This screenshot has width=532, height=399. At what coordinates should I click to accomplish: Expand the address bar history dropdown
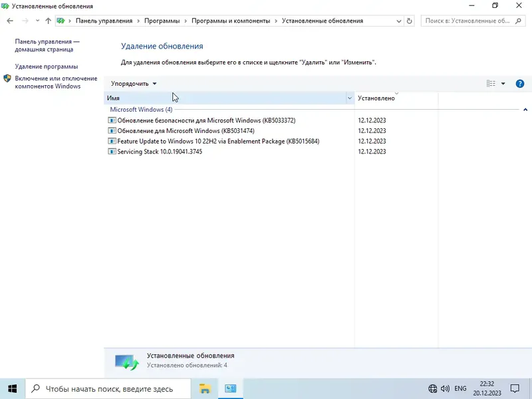click(x=398, y=21)
